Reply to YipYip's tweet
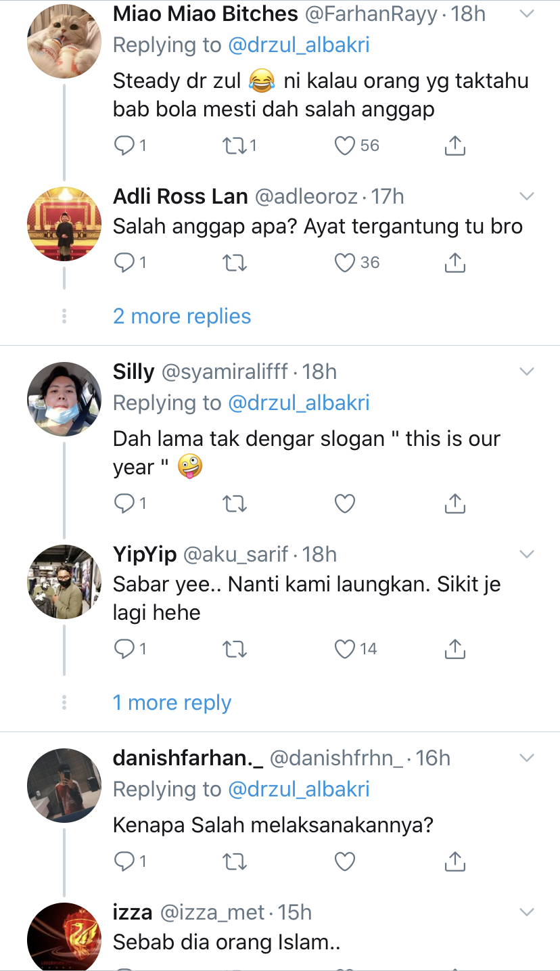Image resolution: width=560 pixels, height=971 pixels. click(124, 650)
